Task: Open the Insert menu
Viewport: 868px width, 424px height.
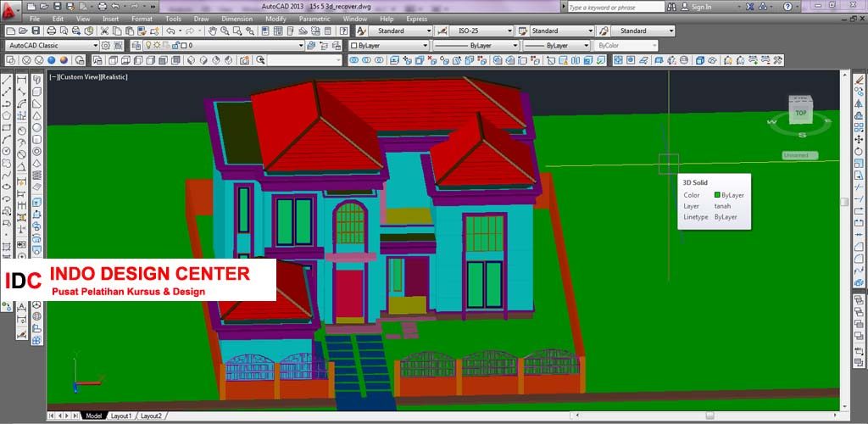Action: pyautogui.click(x=111, y=19)
